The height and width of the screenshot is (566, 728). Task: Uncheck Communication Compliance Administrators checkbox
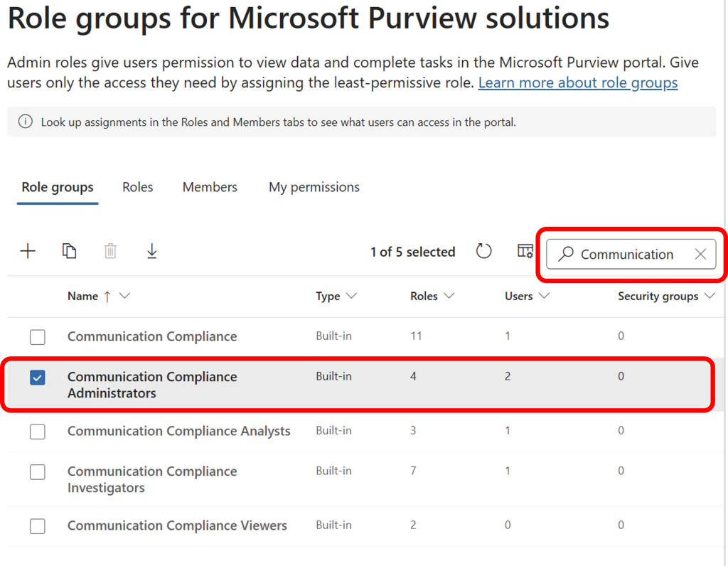[38, 378]
